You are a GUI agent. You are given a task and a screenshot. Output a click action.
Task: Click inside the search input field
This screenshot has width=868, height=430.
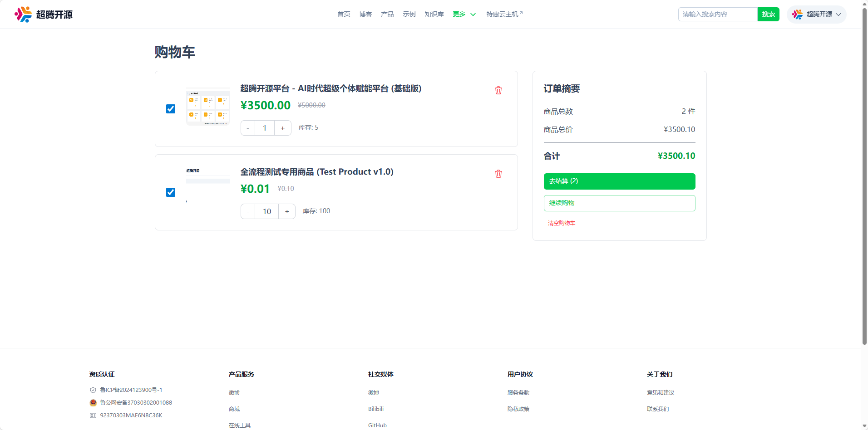pyautogui.click(x=717, y=14)
